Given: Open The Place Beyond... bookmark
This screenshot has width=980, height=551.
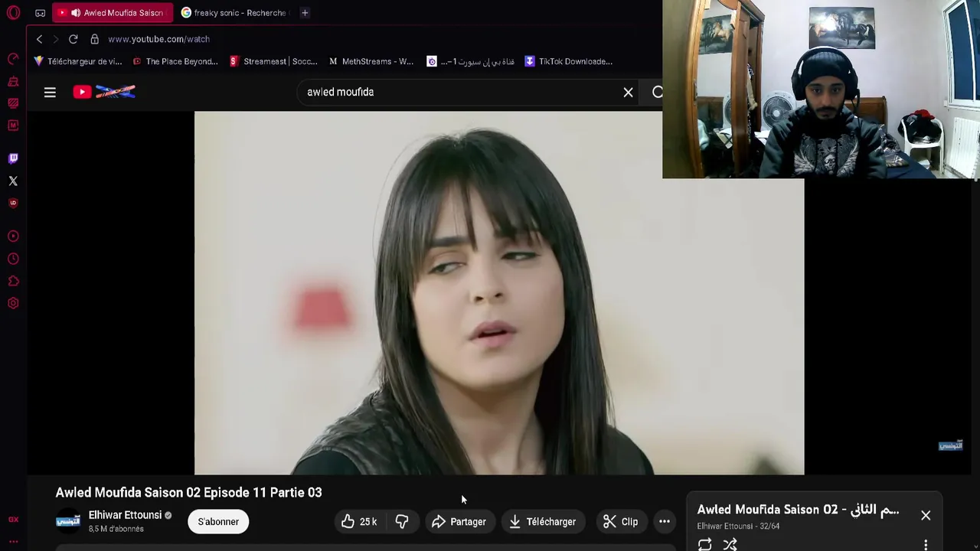Looking at the screenshot, I should [175, 61].
